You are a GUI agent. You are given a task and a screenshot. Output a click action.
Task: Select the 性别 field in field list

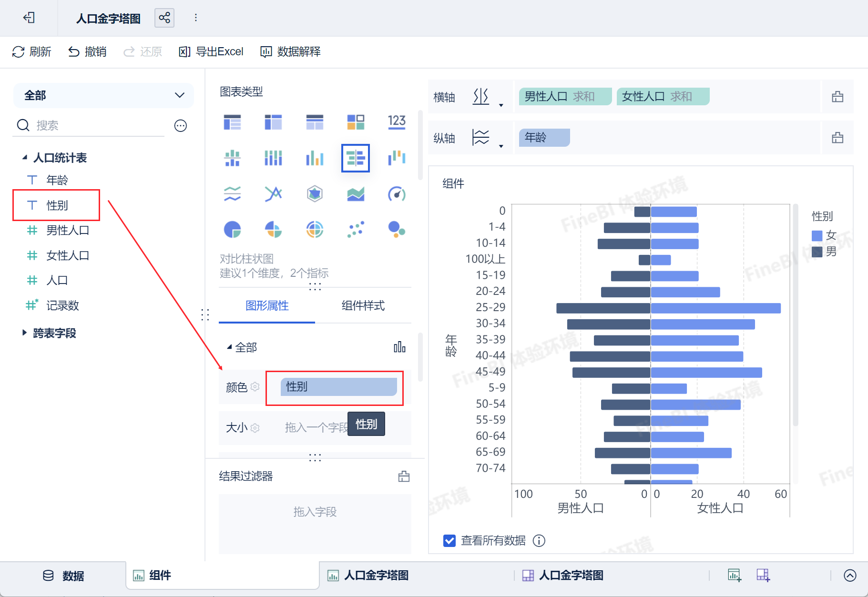pyautogui.click(x=57, y=205)
